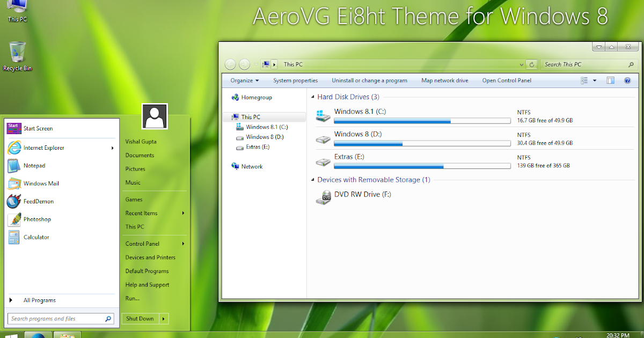644x338 pixels.
Task: Open Vishal Gupta user folder
Action: pyautogui.click(x=141, y=142)
